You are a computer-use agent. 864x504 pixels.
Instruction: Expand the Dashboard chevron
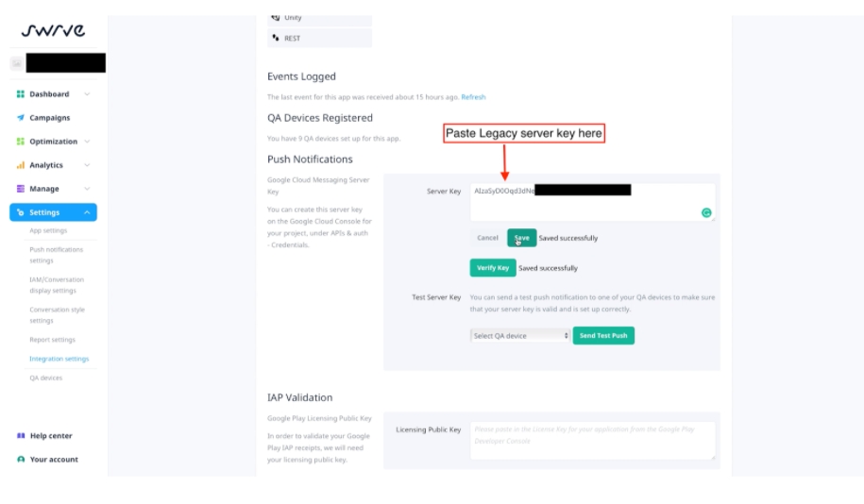tap(87, 94)
